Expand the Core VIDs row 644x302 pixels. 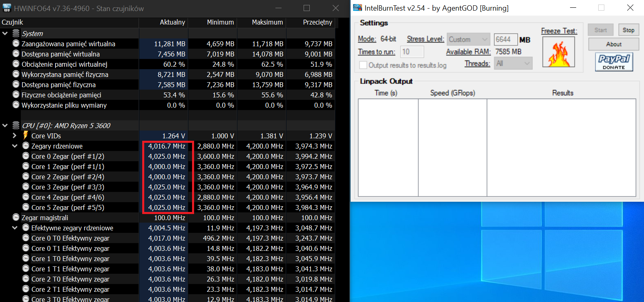[x=15, y=135]
